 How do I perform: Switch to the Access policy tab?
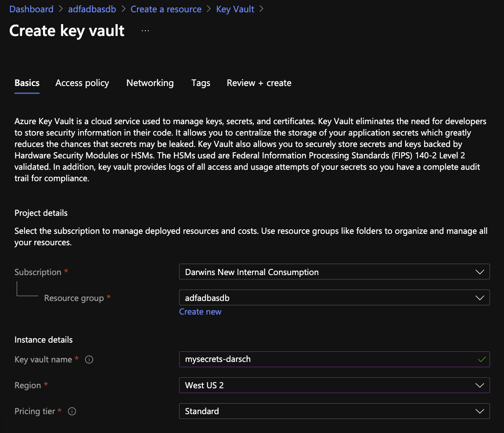82,83
